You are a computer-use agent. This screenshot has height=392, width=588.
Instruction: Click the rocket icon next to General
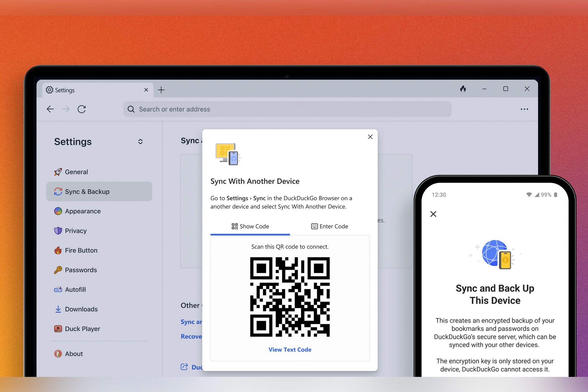tap(58, 172)
